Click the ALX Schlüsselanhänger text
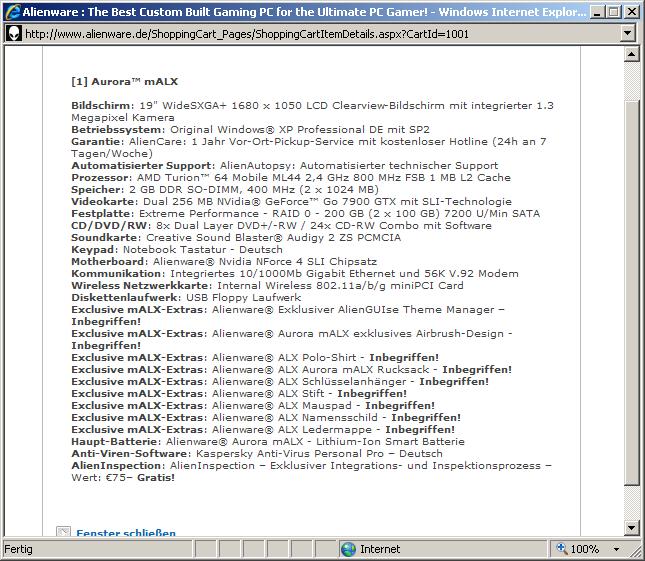This screenshot has height=561, width=645. [342, 381]
